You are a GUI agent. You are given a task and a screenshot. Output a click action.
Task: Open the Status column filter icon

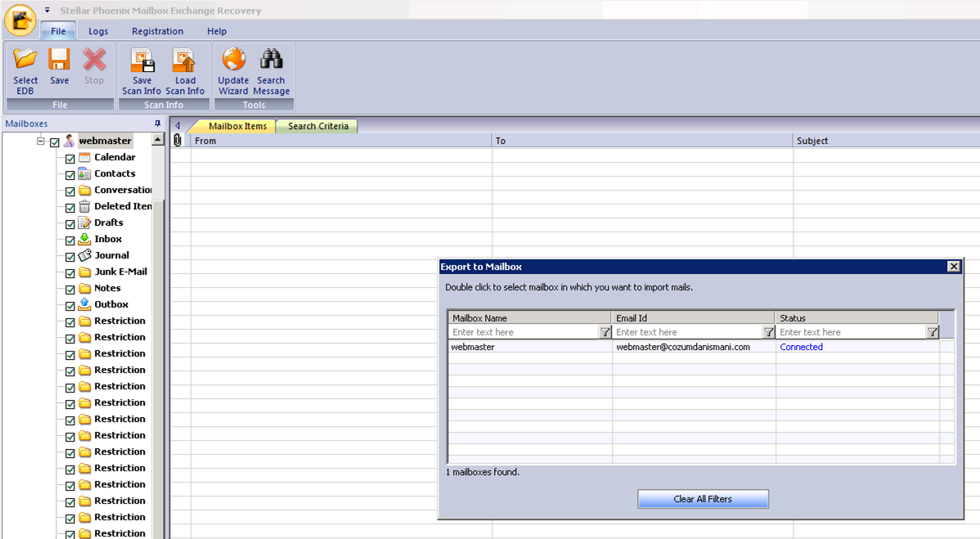click(x=932, y=332)
